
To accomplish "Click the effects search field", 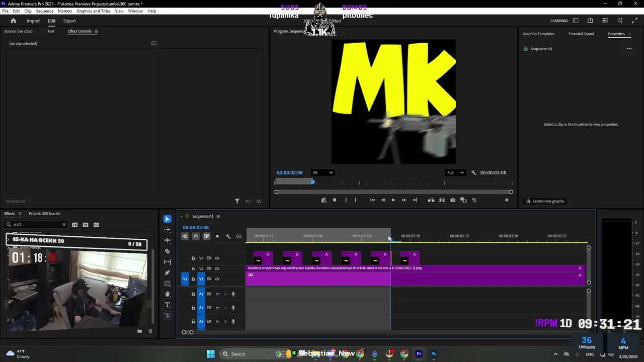I will coord(36,225).
